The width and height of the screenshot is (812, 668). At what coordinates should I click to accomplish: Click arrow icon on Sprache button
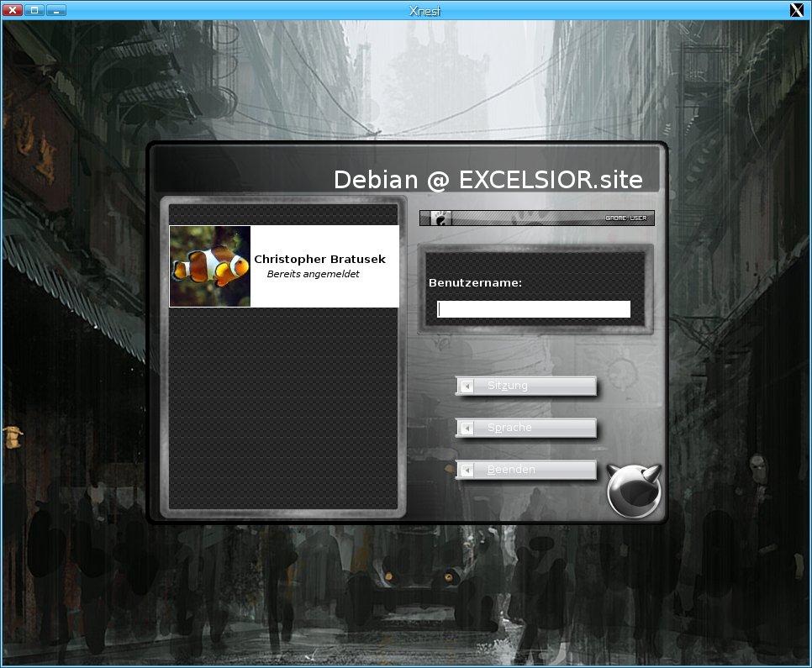pyautogui.click(x=467, y=429)
